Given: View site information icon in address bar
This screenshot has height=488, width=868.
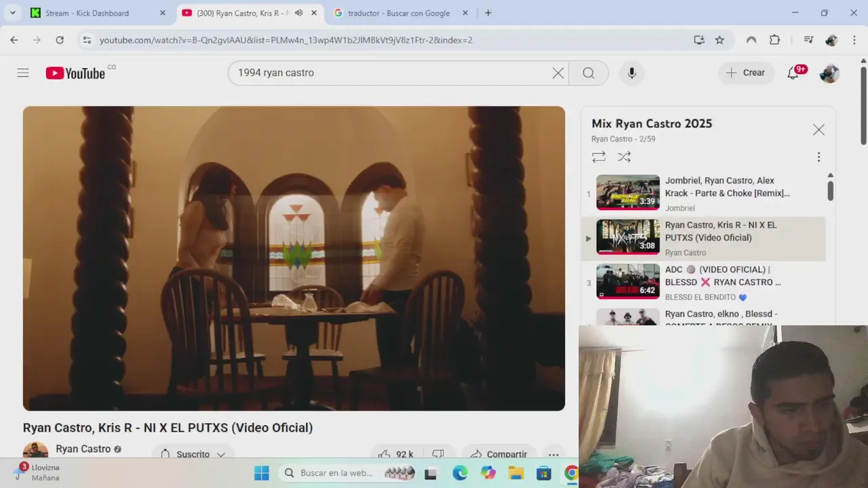Looking at the screenshot, I should [87, 40].
